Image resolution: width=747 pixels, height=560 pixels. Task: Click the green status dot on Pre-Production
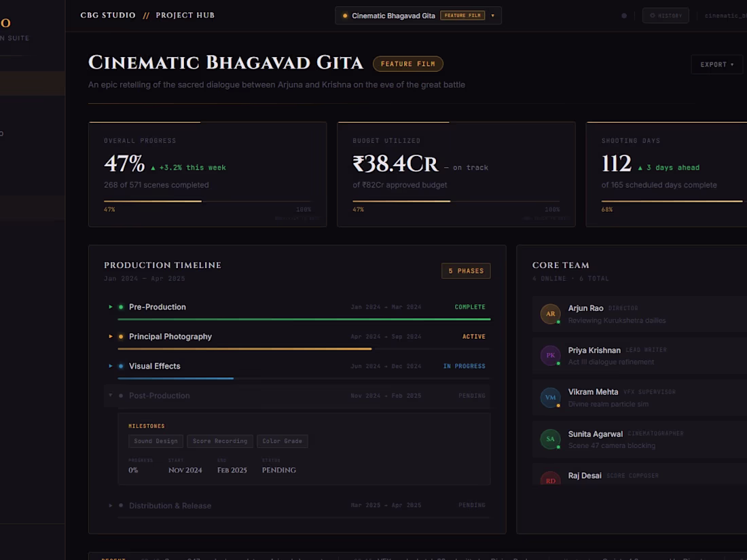pos(120,307)
